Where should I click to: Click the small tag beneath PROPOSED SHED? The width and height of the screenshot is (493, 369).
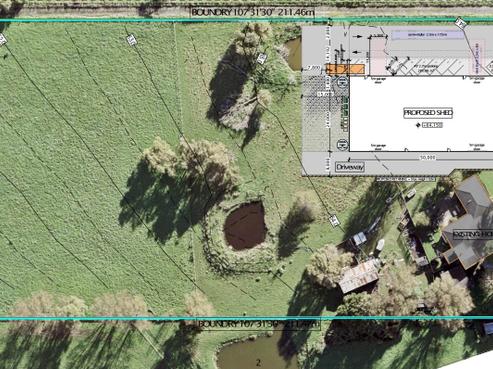point(432,125)
